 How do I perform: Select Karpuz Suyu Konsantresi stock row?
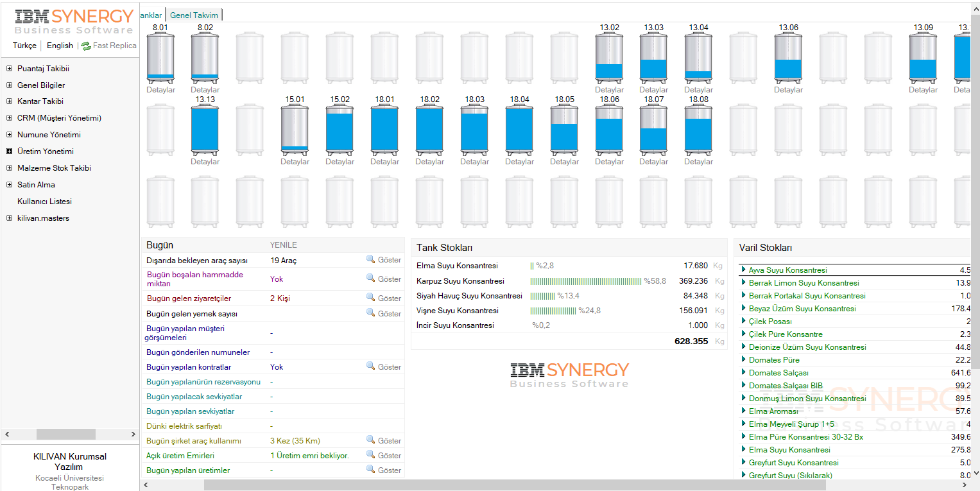pyautogui.click(x=569, y=281)
